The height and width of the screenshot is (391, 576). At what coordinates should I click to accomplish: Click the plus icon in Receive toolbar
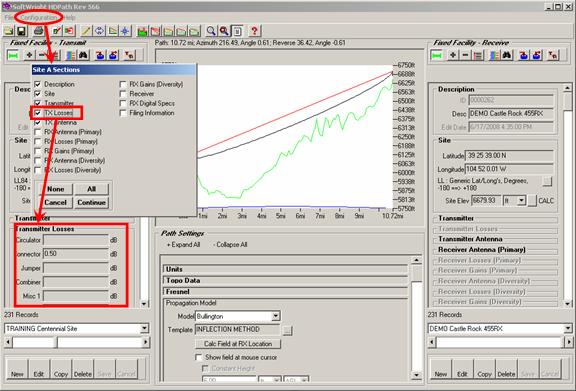[453, 55]
